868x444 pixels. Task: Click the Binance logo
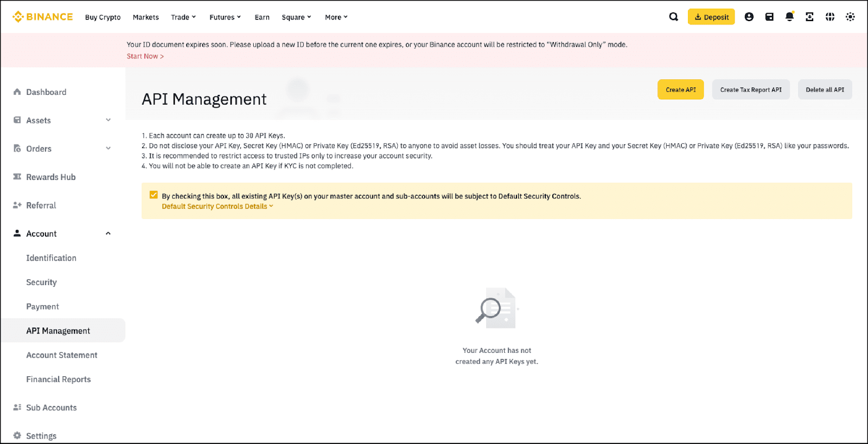42,17
